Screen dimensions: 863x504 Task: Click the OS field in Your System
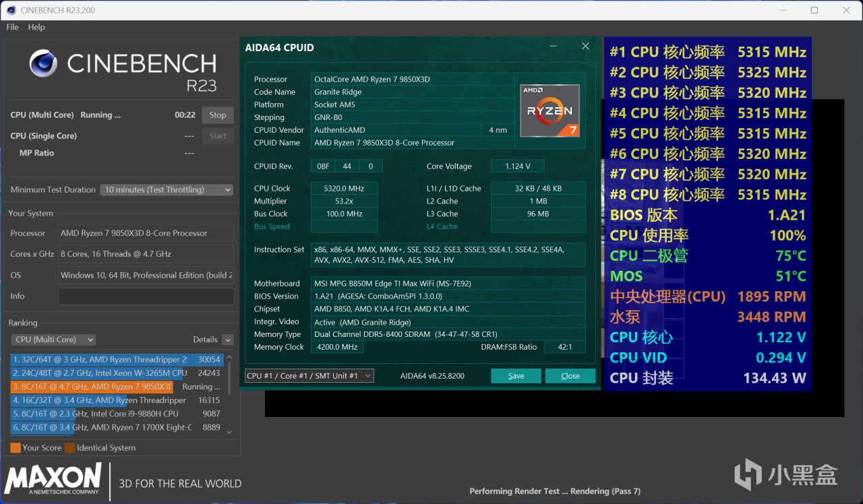point(146,276)
